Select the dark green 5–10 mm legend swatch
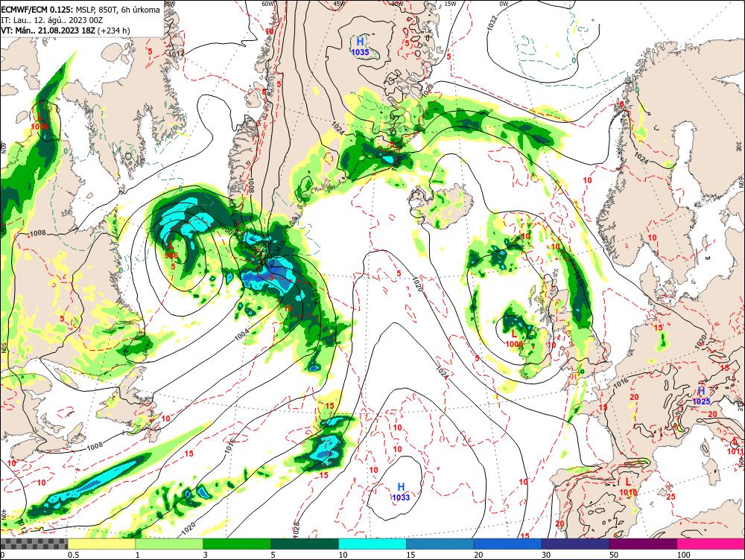 305,544
